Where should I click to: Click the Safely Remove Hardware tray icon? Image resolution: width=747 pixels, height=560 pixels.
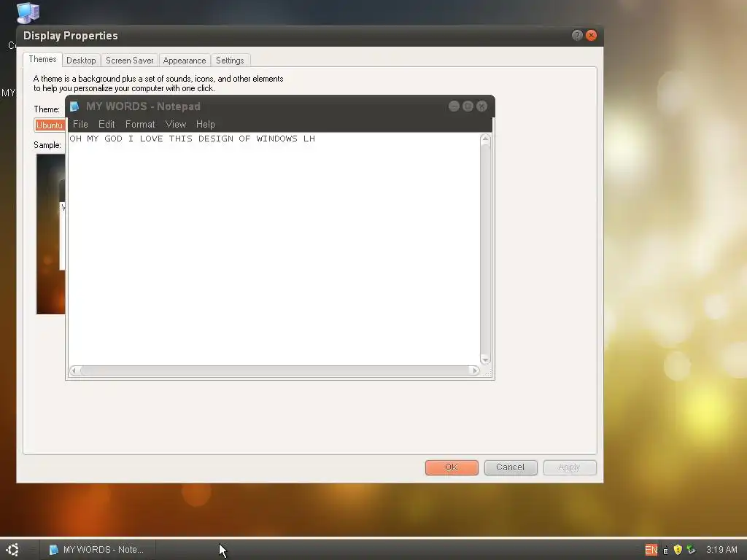692,550
